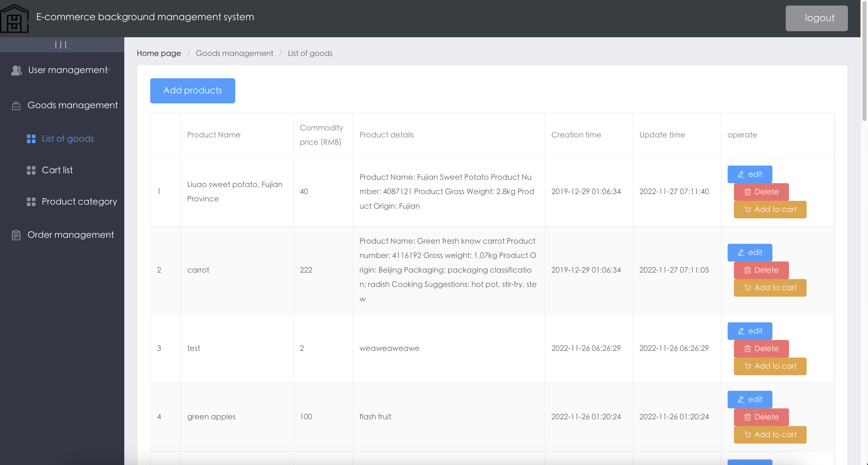
Task: Click the pencil icon on sweet potato's edit button
Action: pyautogui.click(x=741, y=174)
